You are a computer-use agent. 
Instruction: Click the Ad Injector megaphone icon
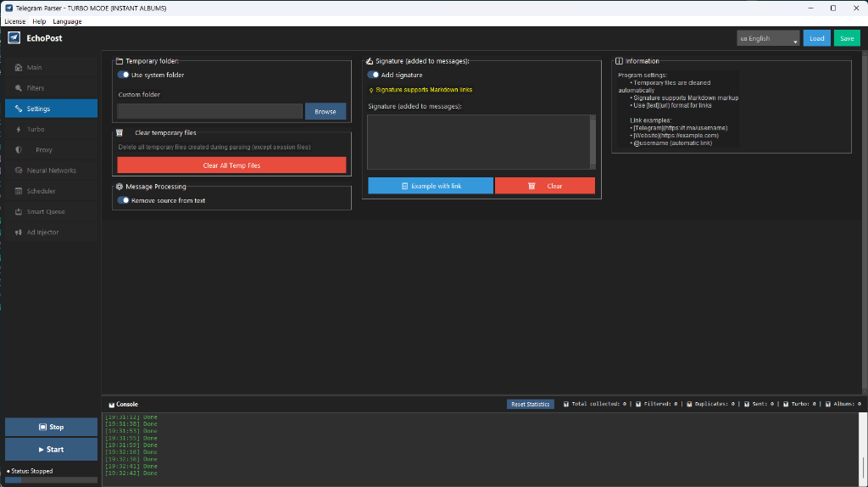click(19, 232)
